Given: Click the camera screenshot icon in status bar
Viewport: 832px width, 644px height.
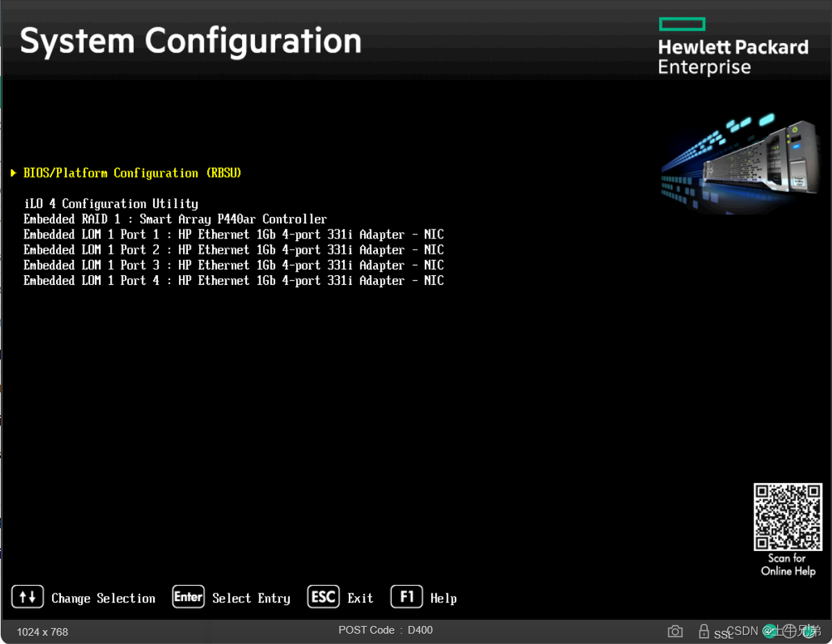Looking at the screenshot, I should [675, 632].
